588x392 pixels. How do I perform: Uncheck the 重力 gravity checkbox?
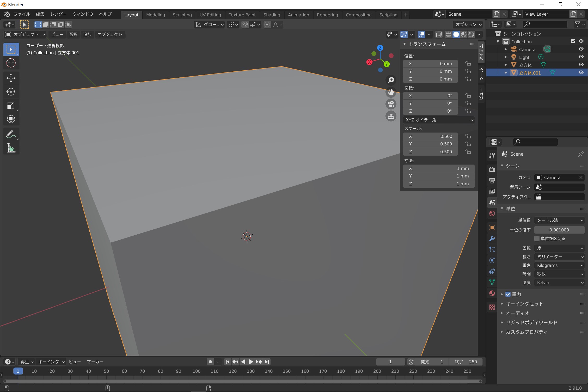click(x=508, y=294)
